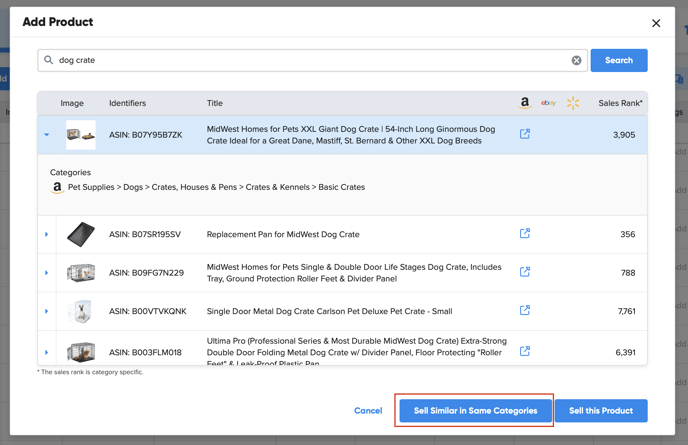Select Ultima Pro crate thumbnail
688x445 pixels.
click(x=81, y=352)
